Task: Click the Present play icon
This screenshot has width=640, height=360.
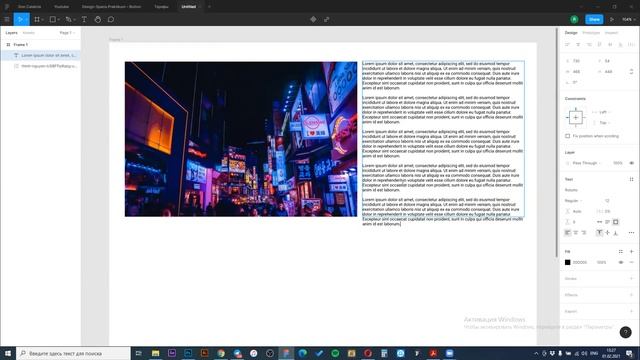Action: click(x=611, y=19)
